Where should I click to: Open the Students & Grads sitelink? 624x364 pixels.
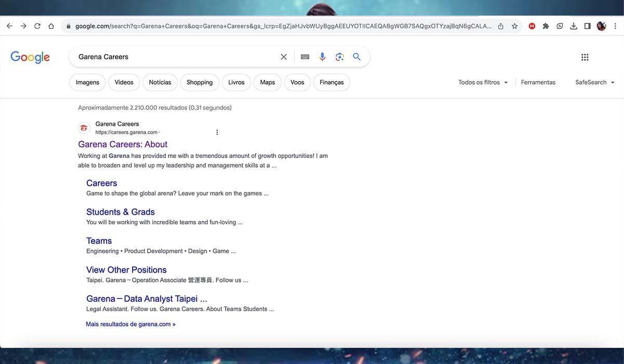tap(121, 212)
